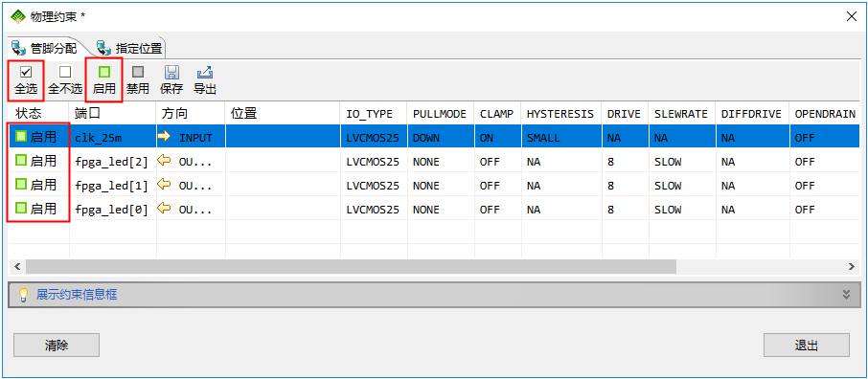This screenshot has height=379, width=868.
Task: Click the output arrow icon for fpga_led[1]
Action: coord(164,185)
